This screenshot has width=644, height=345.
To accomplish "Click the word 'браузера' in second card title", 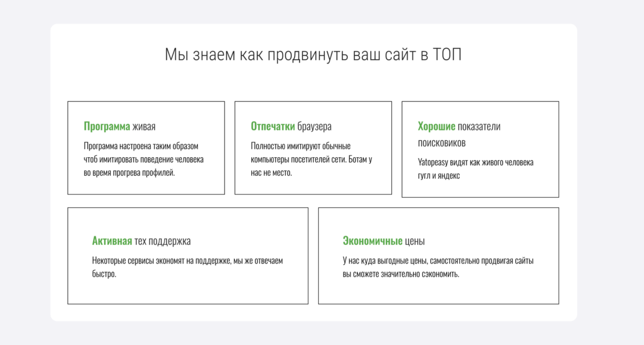I will click(314, 126).
